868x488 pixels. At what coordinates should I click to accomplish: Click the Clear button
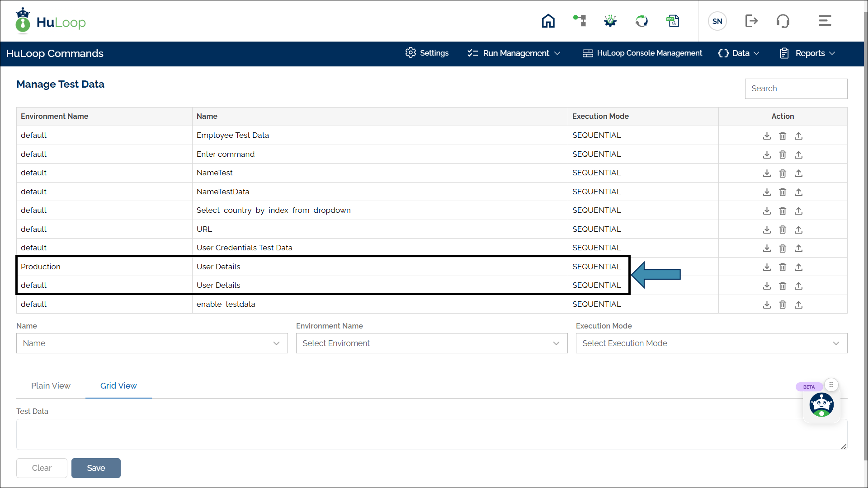click(x=42, y=468)
